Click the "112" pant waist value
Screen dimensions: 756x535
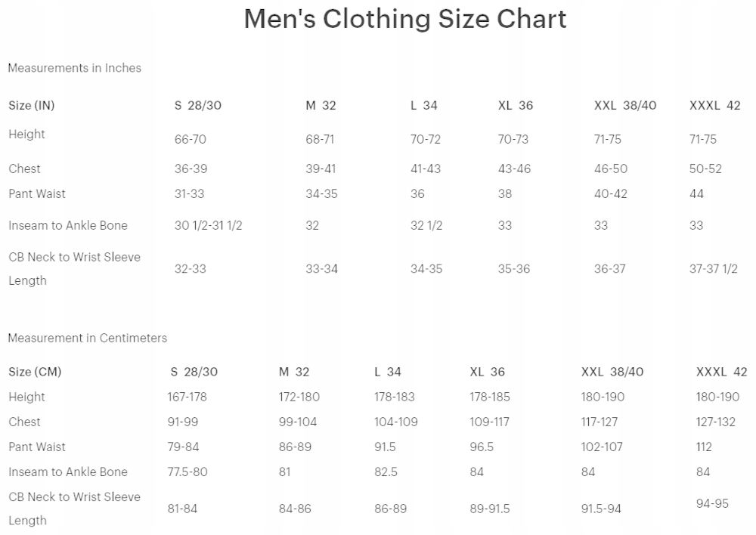[x=704, y=447]
